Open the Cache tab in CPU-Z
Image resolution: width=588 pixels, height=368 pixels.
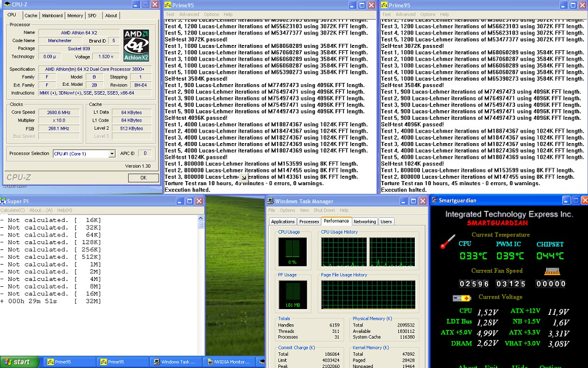(x=31, y=15)
